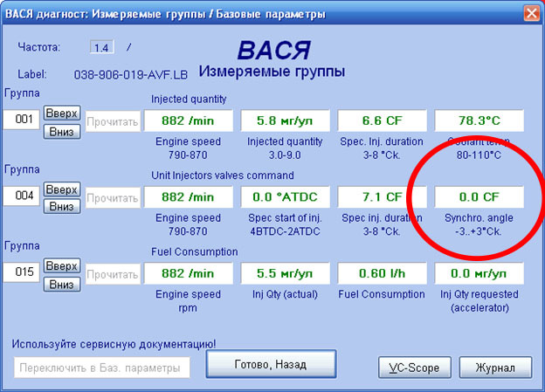Click the Готово, Назад button
This screenshot has width=545, height=392.
click(271, 364)
